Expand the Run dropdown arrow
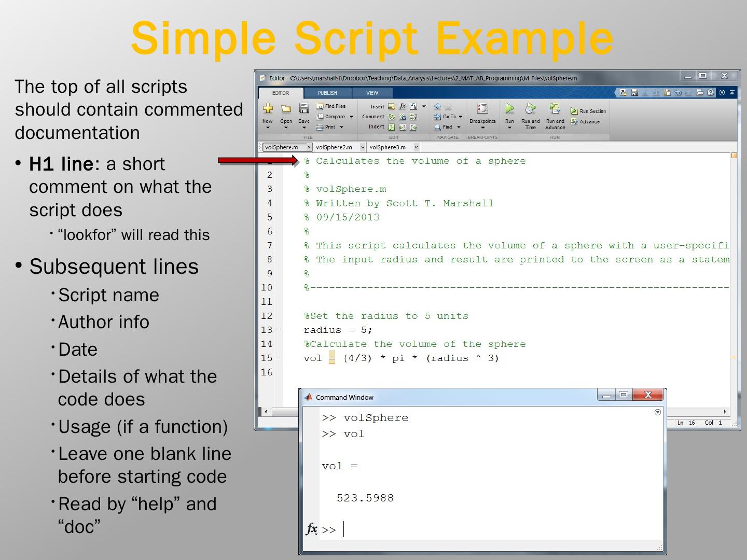The width and height of the screenshot is (747, 560). pyautogui.click(x=510, y=128)
